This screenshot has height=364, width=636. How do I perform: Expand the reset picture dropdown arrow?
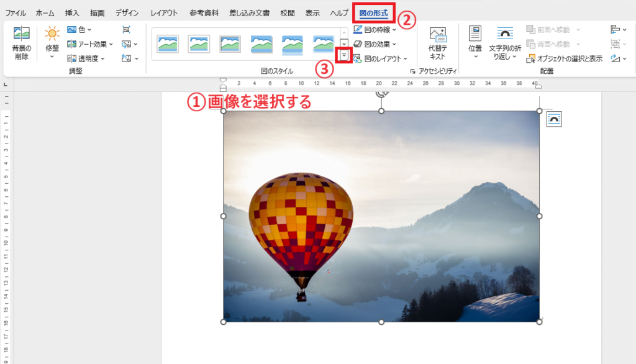tap(136, 58)
